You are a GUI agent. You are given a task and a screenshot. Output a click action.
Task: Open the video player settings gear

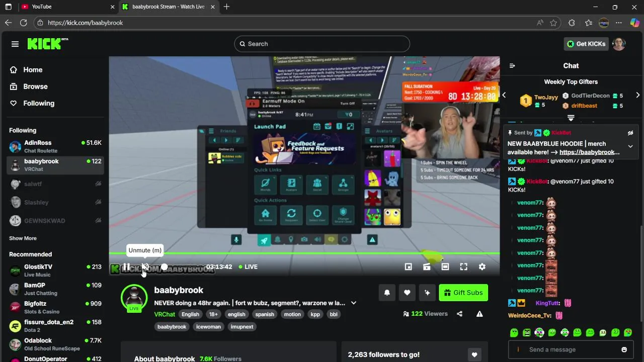coord(482,267)
